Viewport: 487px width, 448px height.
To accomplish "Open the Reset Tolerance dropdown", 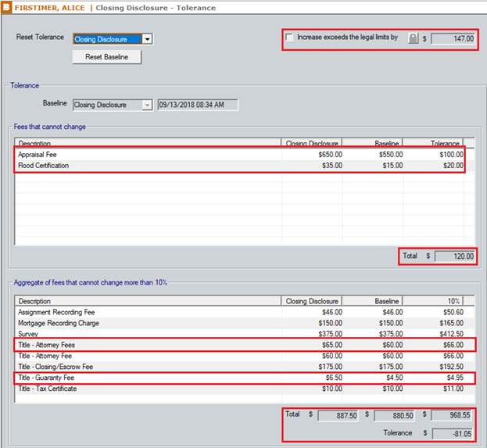I will coord(147,39).
